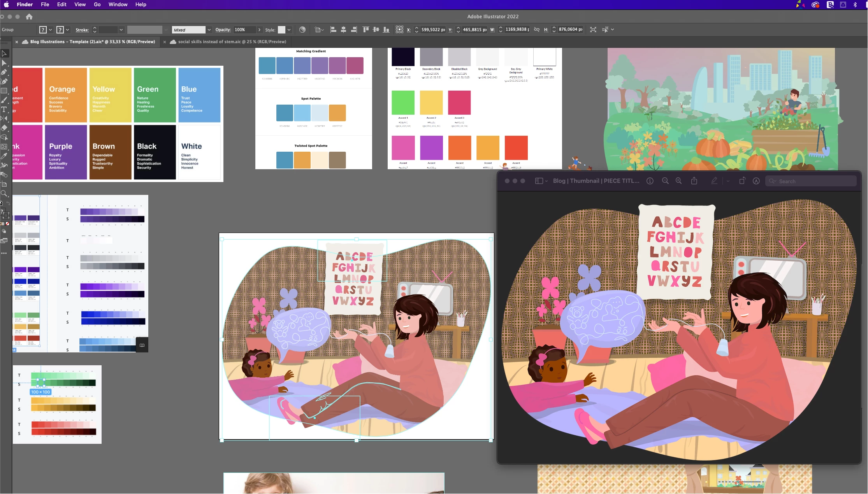
Task: Toggle Isolate Selected Object icon
Action: tap(593, 30)
